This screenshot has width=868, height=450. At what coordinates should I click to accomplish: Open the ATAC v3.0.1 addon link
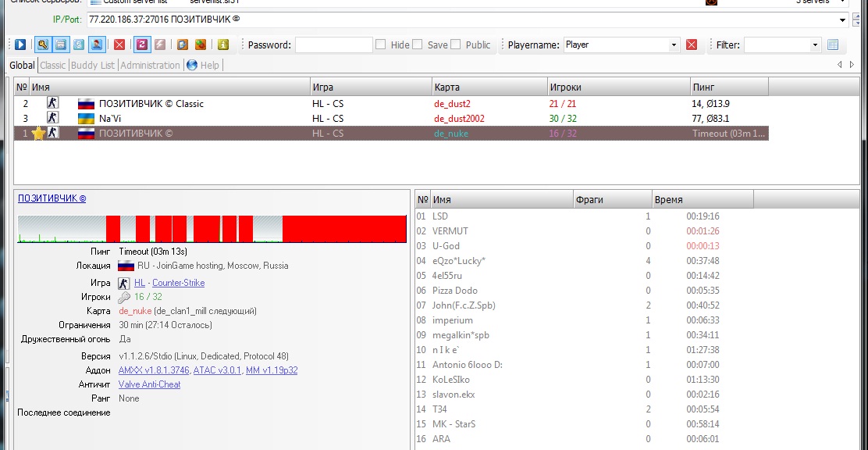[x=217, y=370]
